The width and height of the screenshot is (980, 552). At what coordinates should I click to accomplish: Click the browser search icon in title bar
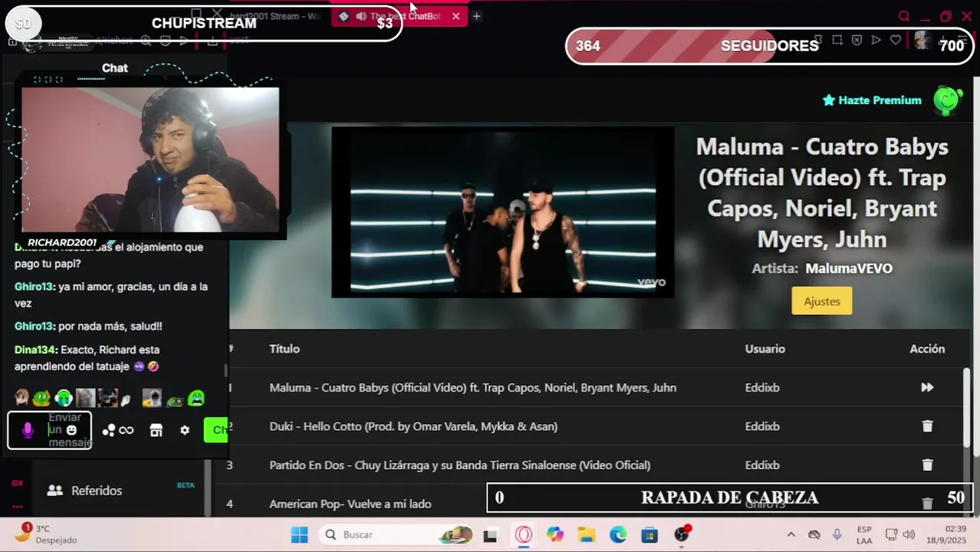click(x=904, y=16)
